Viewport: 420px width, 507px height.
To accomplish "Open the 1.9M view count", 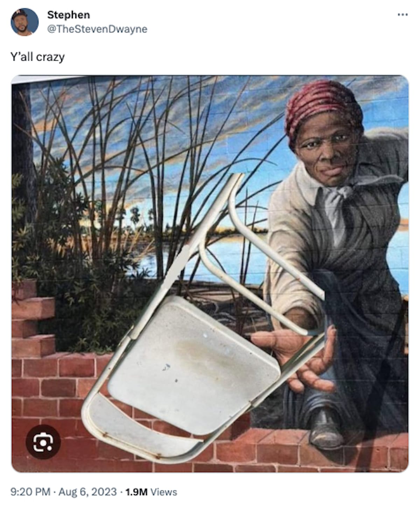I will point(136,492).
